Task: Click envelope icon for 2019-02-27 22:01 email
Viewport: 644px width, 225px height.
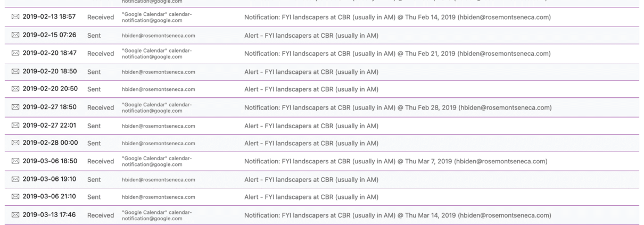Action: 15,125
